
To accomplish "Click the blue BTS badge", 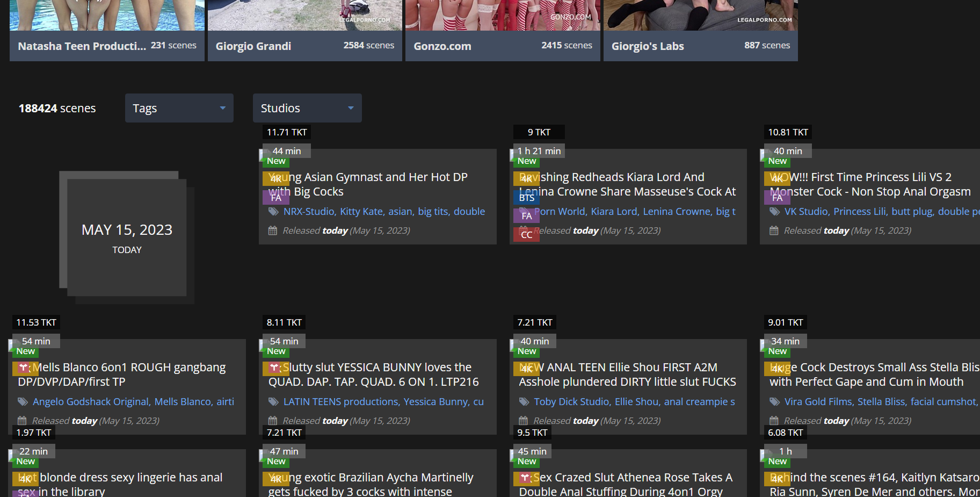I will pyautogui.click(x=526, y=198).
